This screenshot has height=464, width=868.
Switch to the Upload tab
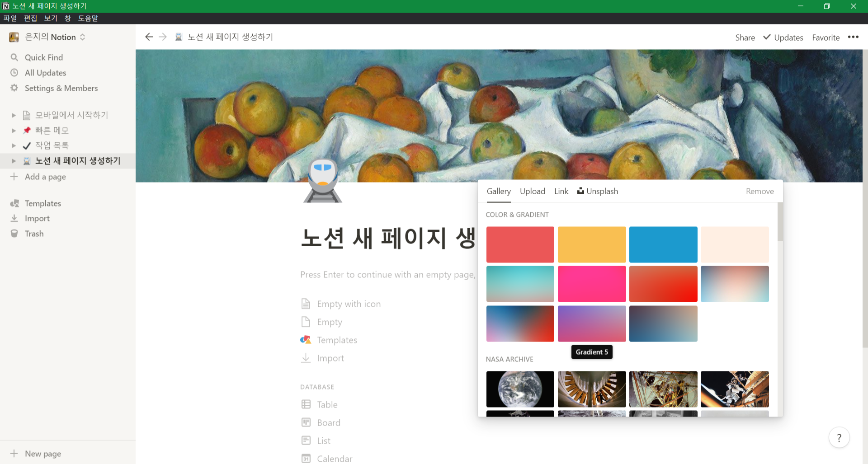point(533,191)
